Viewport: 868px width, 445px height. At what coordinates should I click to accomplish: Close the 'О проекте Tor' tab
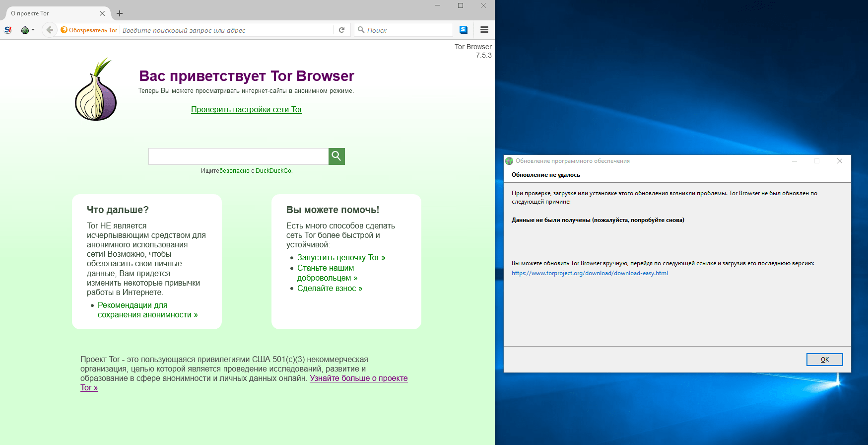point(102,13)
